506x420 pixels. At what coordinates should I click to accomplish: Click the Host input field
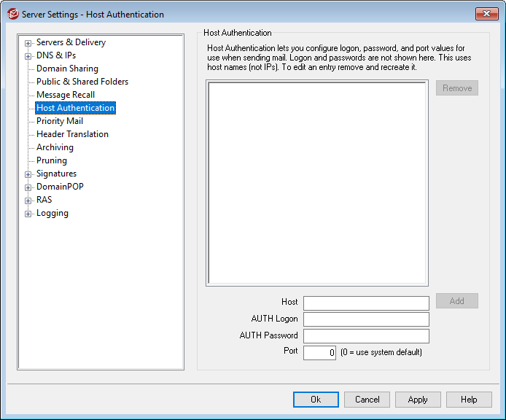click(x=366, y=303)
